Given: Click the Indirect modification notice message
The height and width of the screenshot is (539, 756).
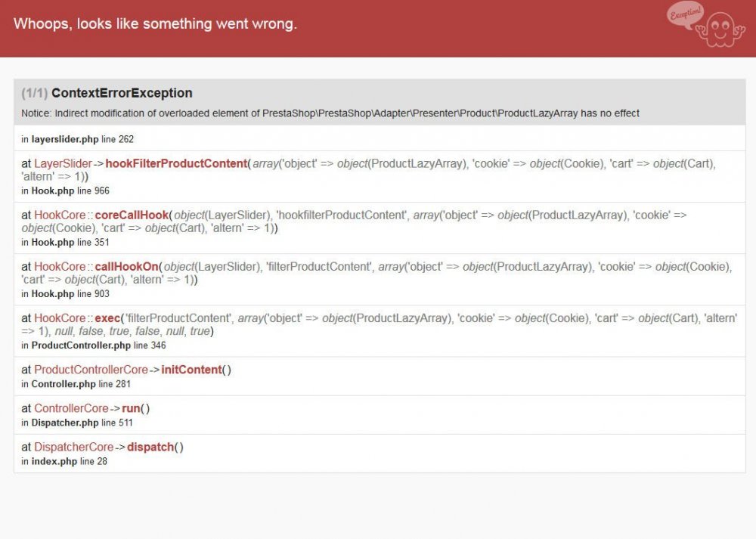Looking at the screenshot, I should click(x=330, y=113).
